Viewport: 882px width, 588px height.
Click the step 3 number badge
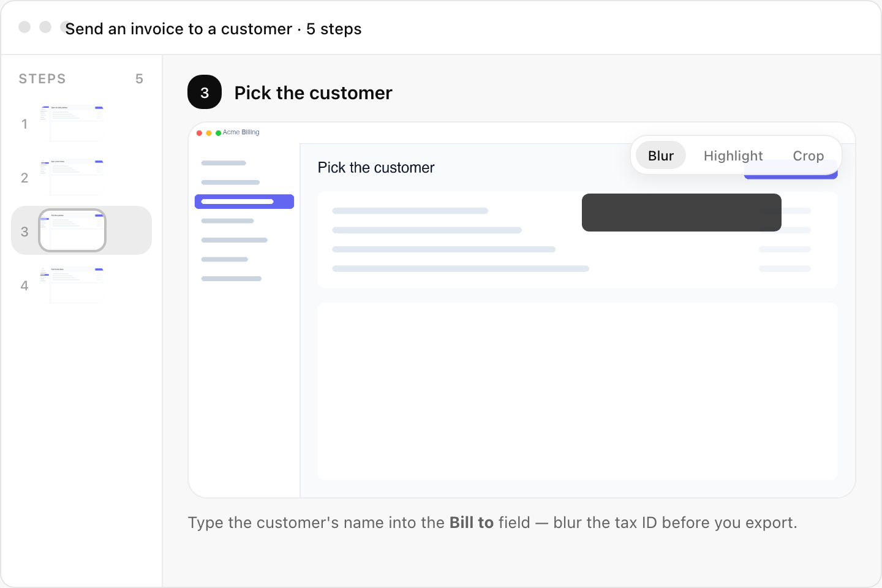(x=205, y=92)
